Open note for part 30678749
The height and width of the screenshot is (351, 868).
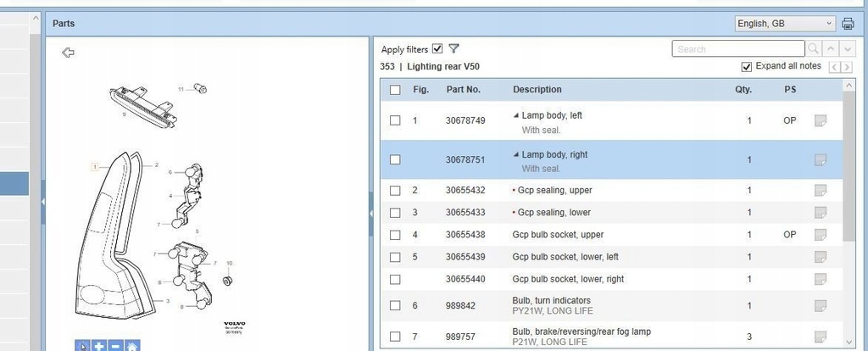[x=821, y=120]
